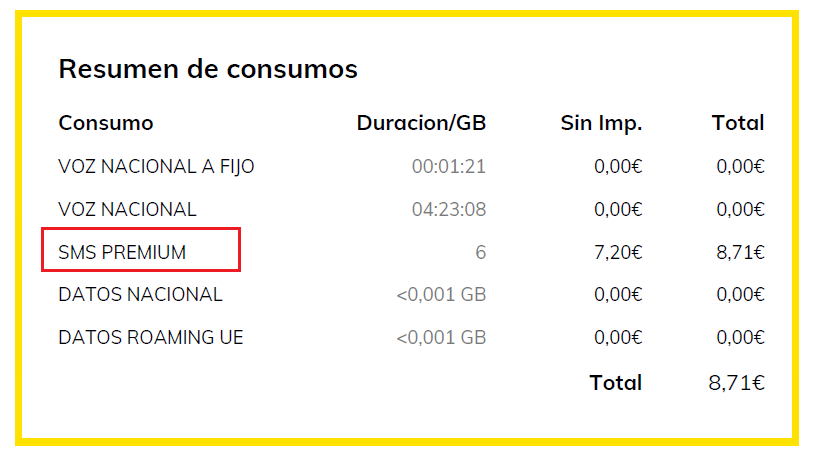Image resolution: width=823 pixels, height=463 pixels.
Task: Click the 8,71€ total in SMS PREMIUM row
Action: point(740,252)
